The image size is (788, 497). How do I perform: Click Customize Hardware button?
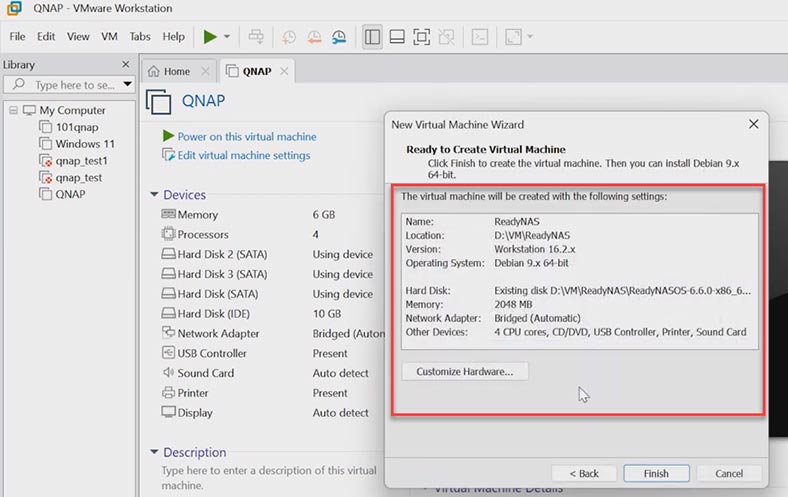465,372
